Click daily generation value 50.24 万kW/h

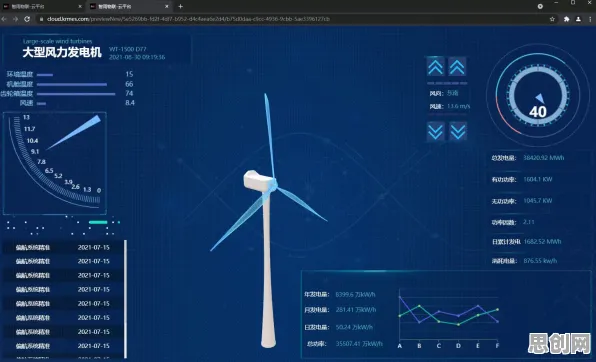(354, 327)
